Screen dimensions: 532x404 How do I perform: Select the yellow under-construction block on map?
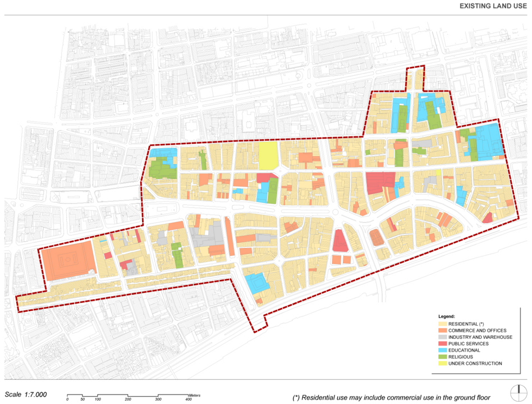(268, 154)
